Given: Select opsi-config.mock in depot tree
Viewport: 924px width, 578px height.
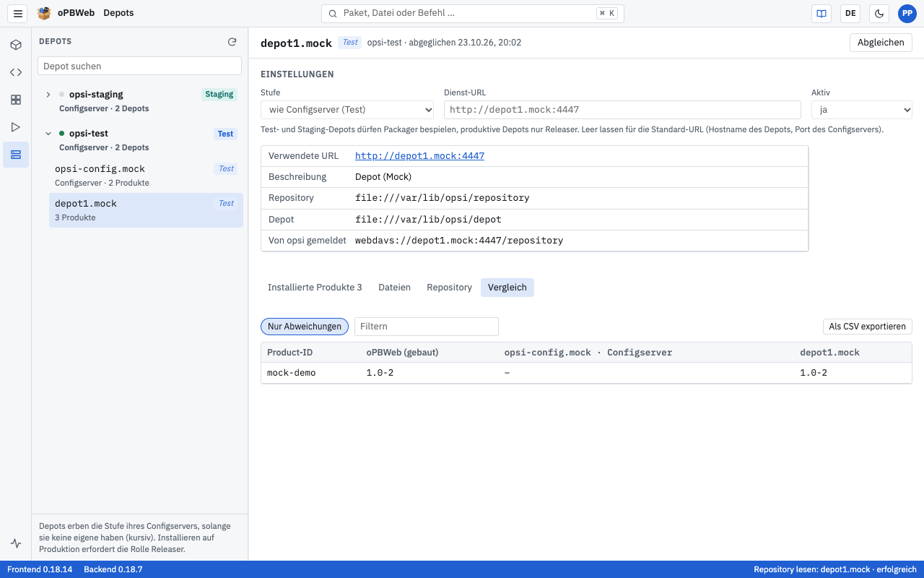Looking at the screenshot, I should 146,175.
